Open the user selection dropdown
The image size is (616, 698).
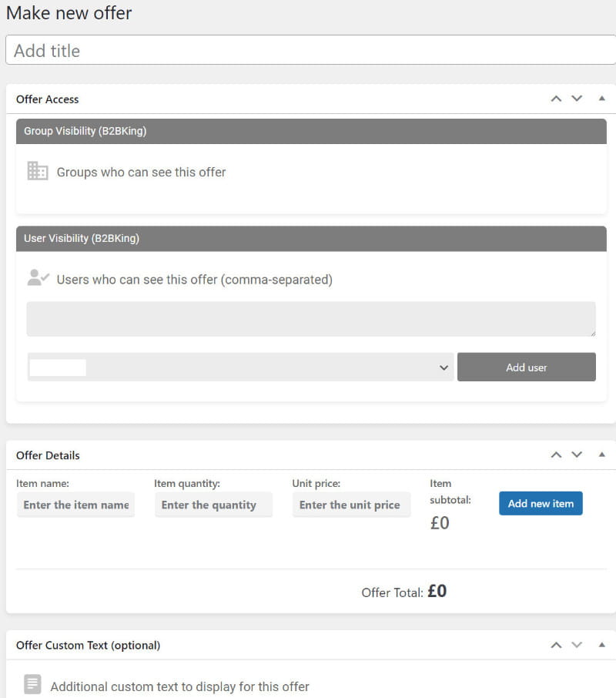[239, 367]
